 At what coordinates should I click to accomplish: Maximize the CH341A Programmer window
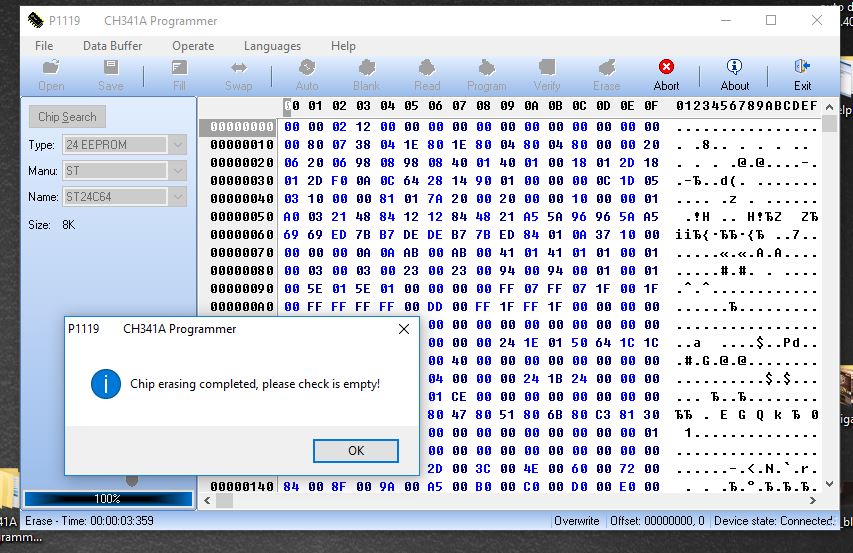click(771, 20)
